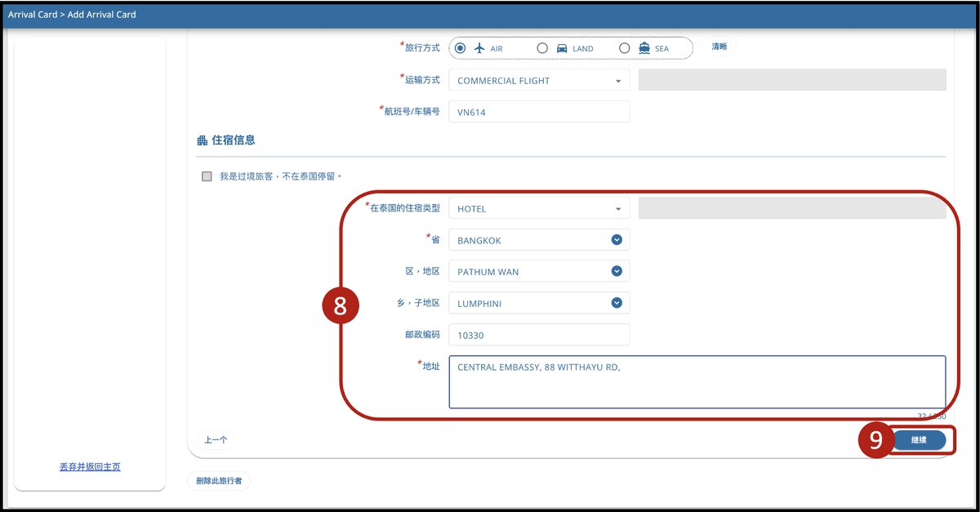
Task: Click the 上一个 previous button
Action: [x=216, y=439]
